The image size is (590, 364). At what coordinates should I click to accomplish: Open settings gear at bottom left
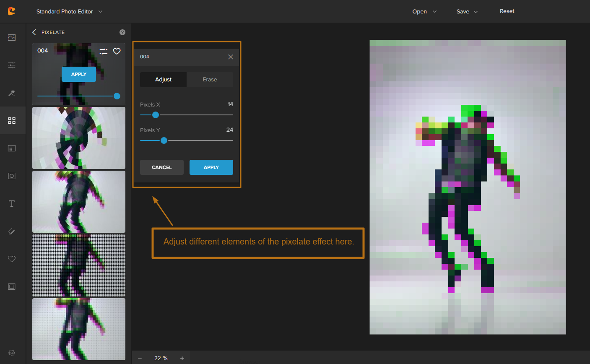click(x=12, y=353)
